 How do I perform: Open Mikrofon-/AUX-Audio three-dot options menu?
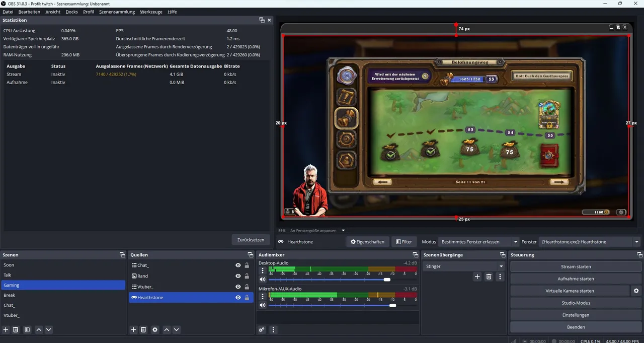(262, 297)
